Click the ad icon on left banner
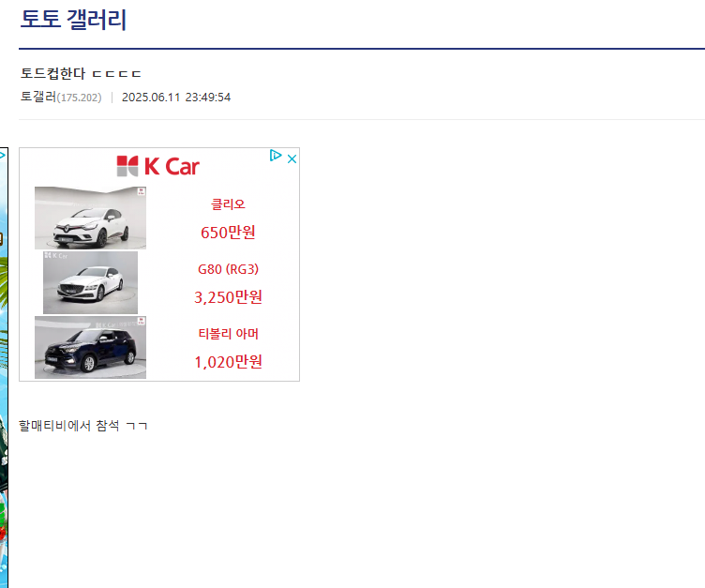Image resolution: width=705 pixels, height=588 pixels. [2, 156]
